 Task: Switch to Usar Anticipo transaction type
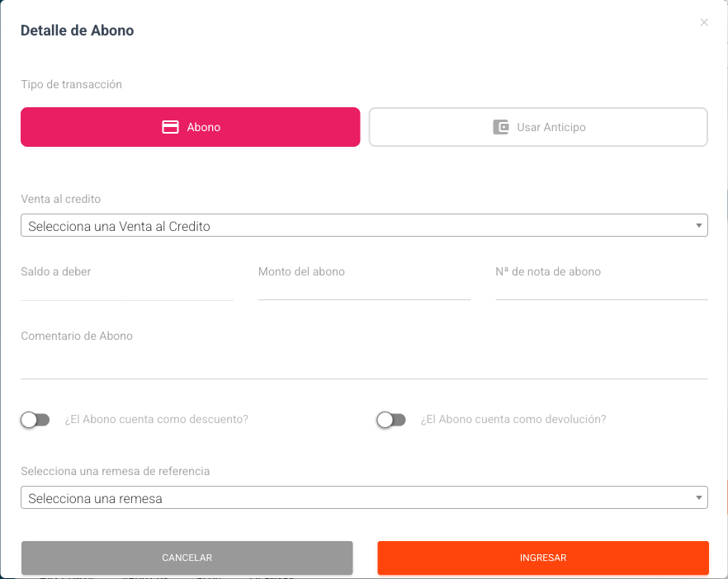(x=538, y=127)
